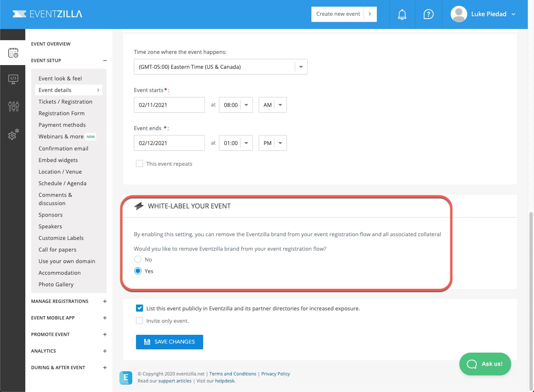The image size is (534, 392).
Task: Select the No radio button
Action: [x=138, y=259]
